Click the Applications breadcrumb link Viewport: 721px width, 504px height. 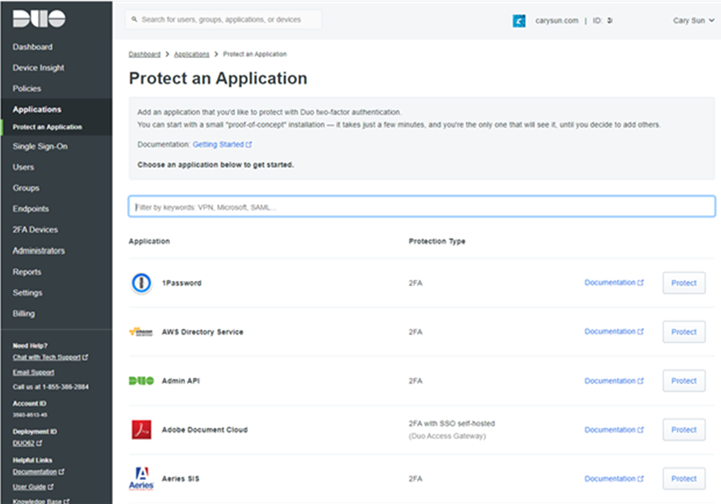coord(192,54)
